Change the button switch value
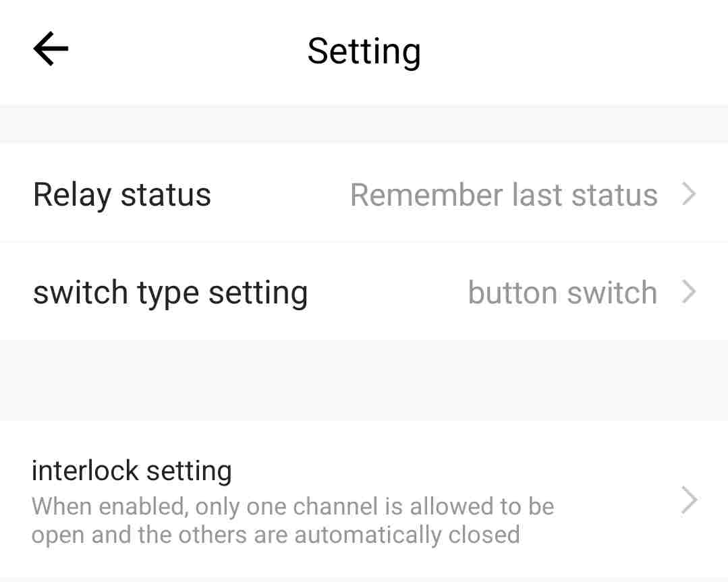Viewport: 728px width, 582px height. (562, 293)
